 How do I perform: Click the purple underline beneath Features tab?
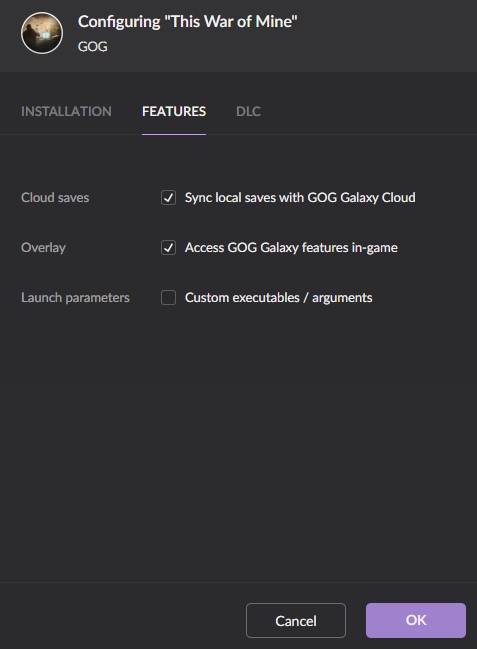pyautogui.click(x=174, y=134)
